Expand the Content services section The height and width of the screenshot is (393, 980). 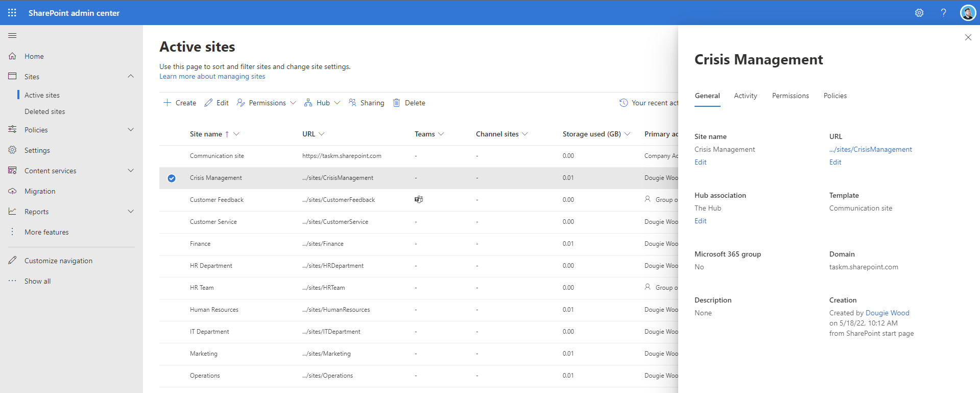tap(131, 170)
